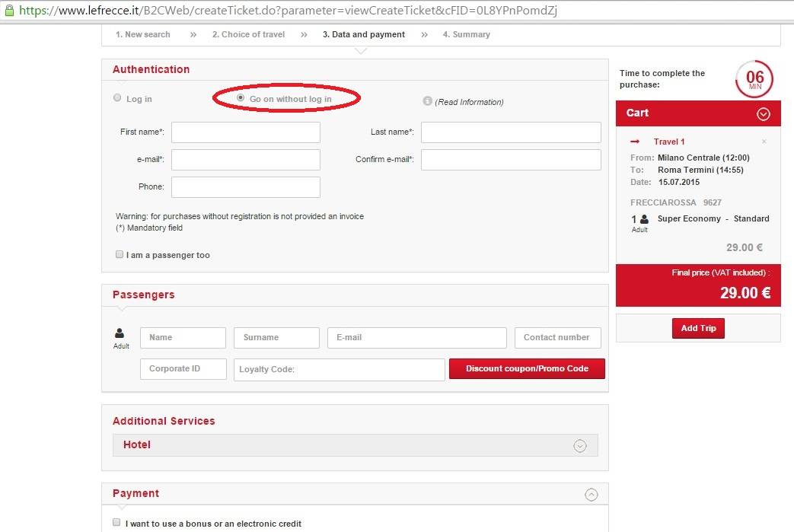Click the Discount coupon/Promo Code button
The width and height of the screenshot is (794, 532).
click(x=527, y=369)
